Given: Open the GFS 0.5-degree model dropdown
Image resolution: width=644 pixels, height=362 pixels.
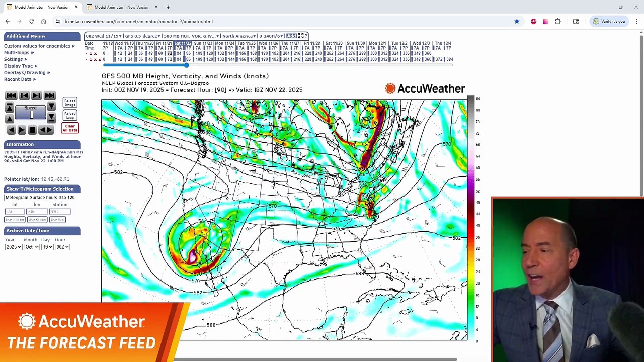Looking at the screenshot, I should pyautogui.click(x=142, y=36).
